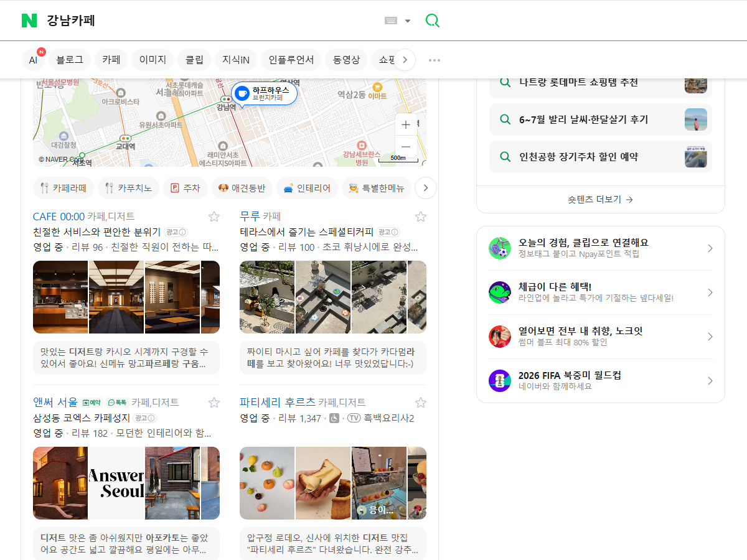Select the 애견동반 filter chip
Image resolution: width=747 pixels, height=560 pixels.
click(242, 188)
